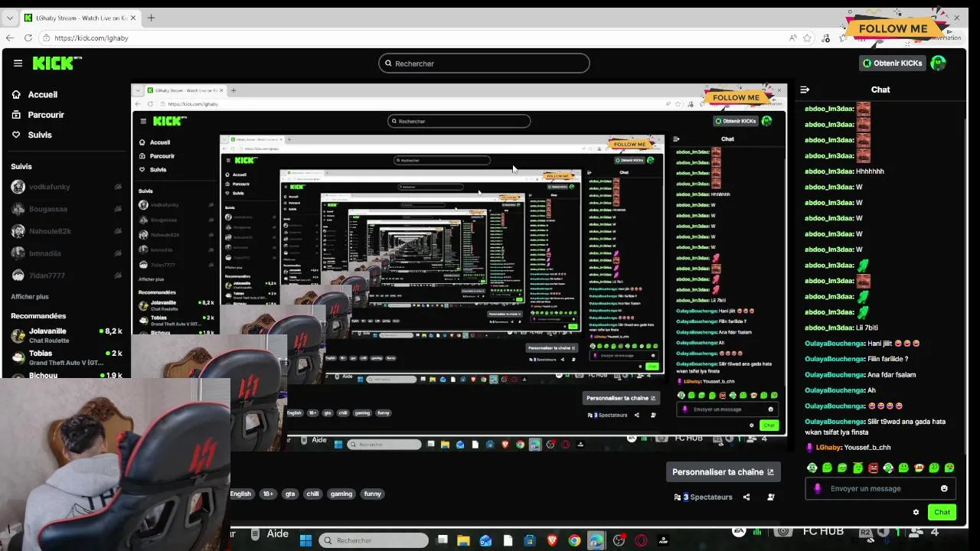Pick the first green emote with headphones
Viewport: 980px width, 551px height.
812,468
